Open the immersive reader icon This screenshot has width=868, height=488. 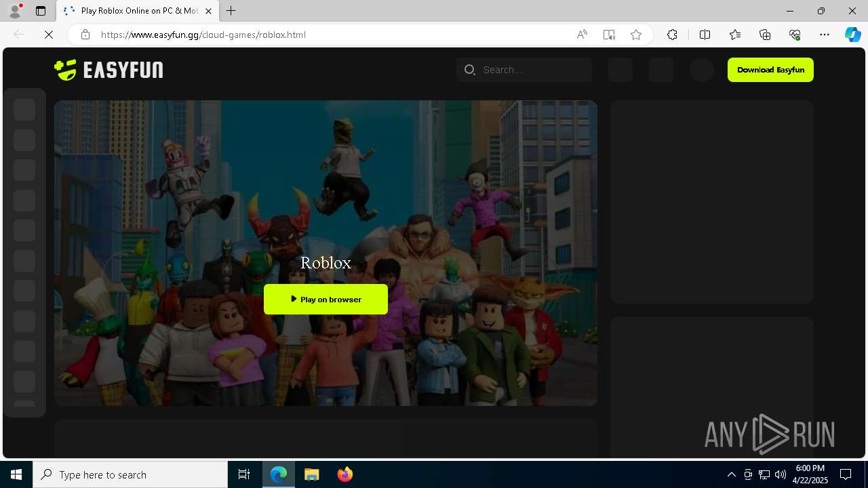coord(609,35)
